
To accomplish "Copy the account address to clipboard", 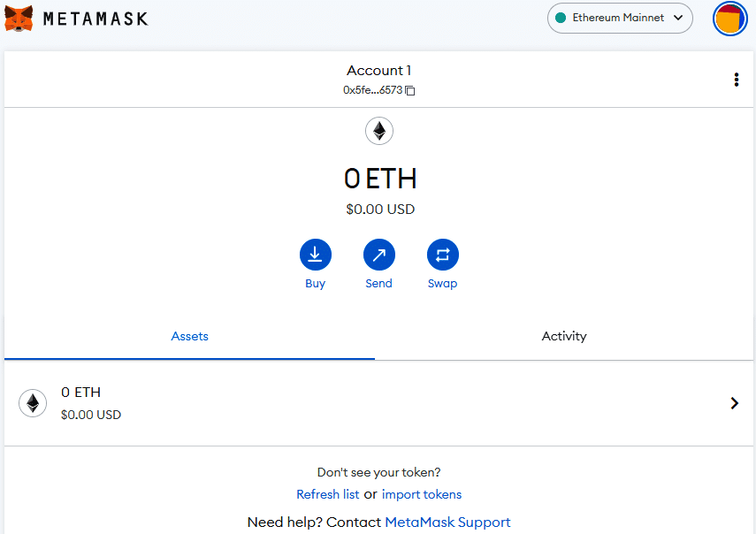I will pos(410,90).
